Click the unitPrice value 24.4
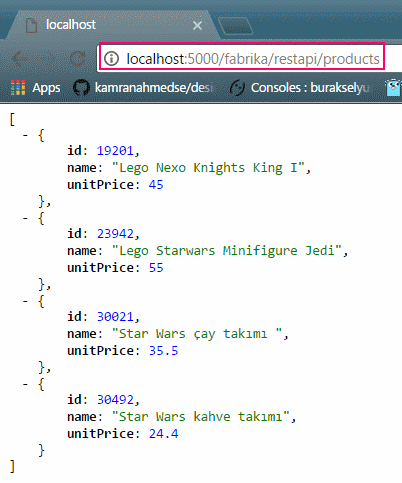Image resolution: width=402 pixels, height=483 pixels. (x=163, y=434)
